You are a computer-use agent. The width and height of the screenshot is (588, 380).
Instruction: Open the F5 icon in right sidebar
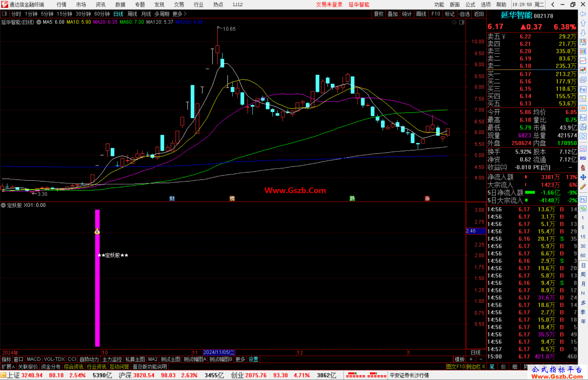tap(583, 199)
